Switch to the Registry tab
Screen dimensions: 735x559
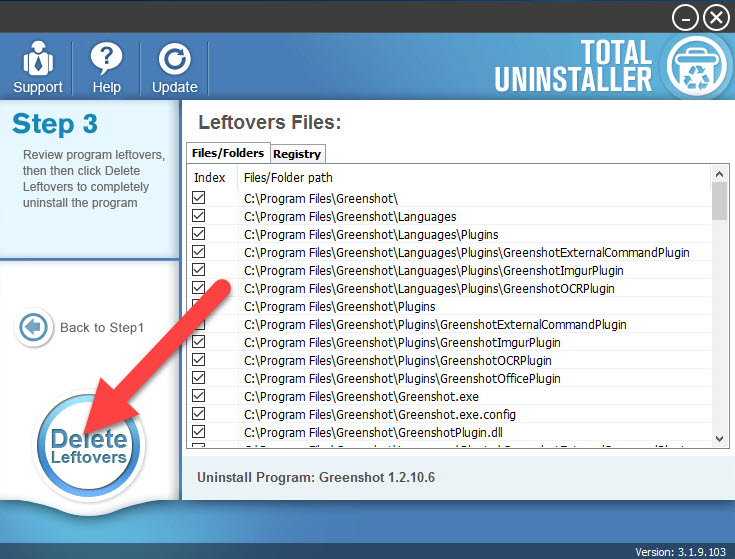297,154
